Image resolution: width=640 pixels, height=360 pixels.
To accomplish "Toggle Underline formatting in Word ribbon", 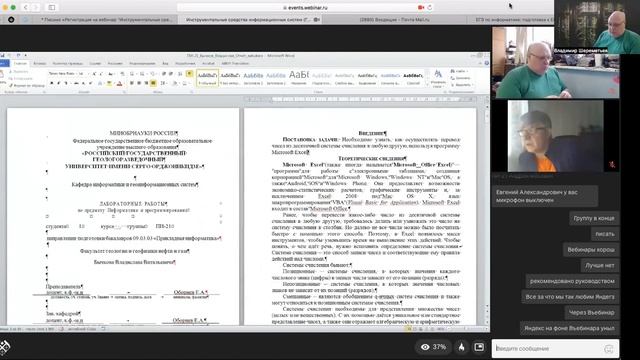I will coord(66,83).
